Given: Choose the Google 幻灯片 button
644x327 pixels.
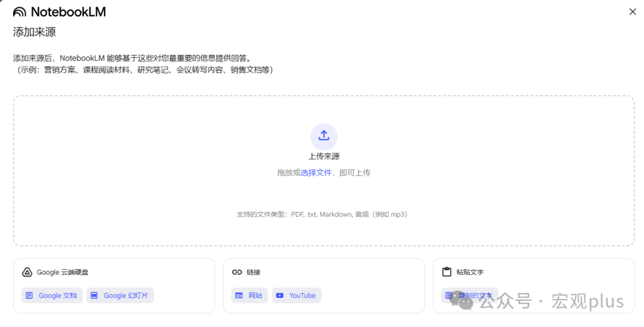Looking at the screenshot, I should pos(120,295).
